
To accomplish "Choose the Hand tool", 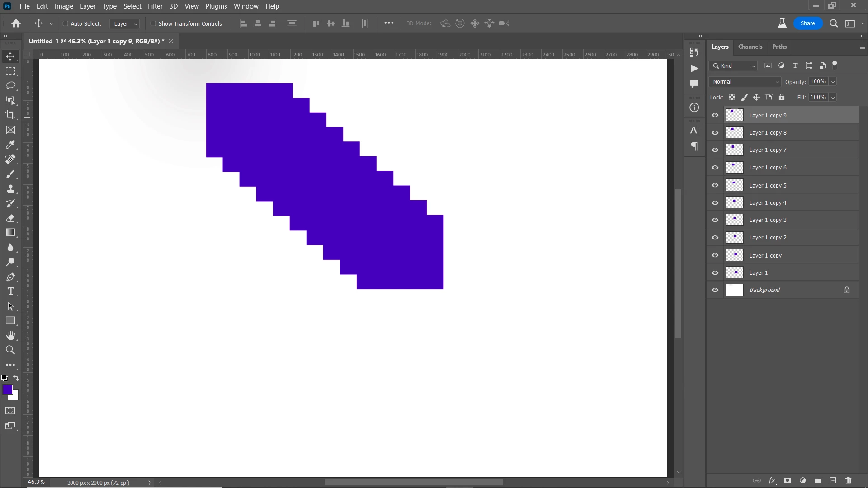I will pyautogui.click(x=10, y=335).
